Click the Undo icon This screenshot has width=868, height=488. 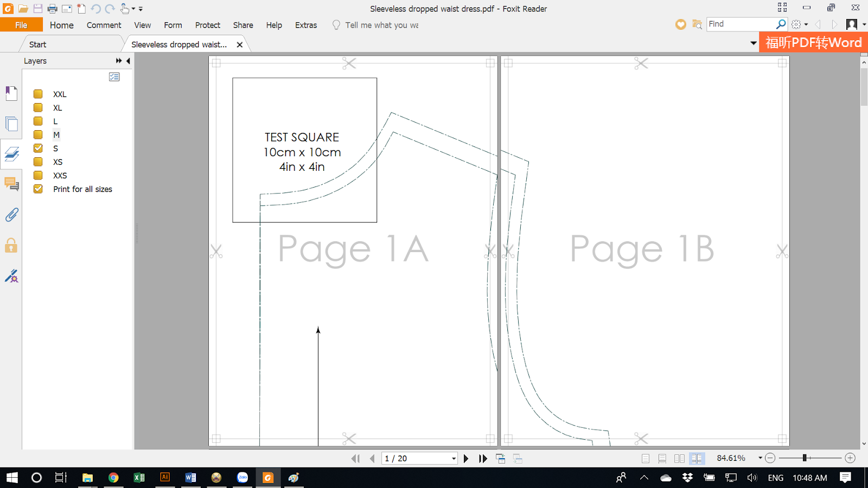95,9
